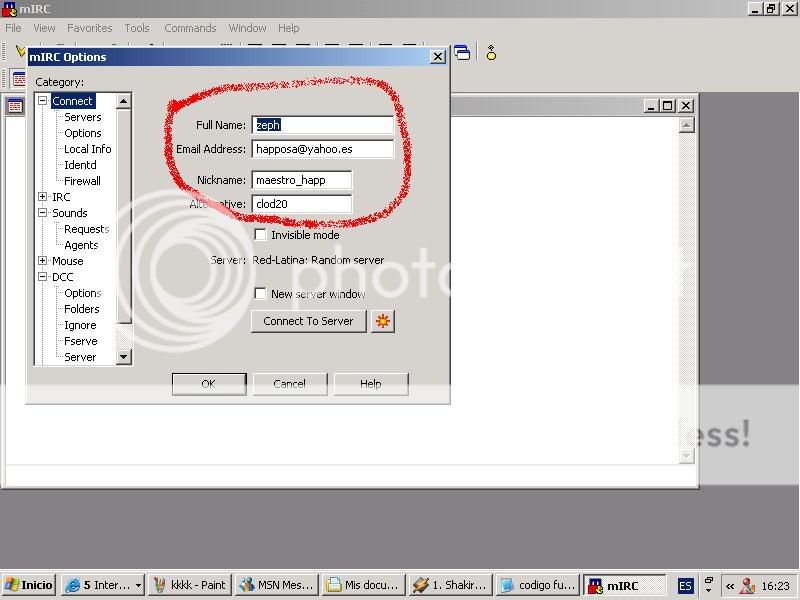This screenshot has height=600, width=800.
Task: Collapse the Connect category
Action: 43,101
